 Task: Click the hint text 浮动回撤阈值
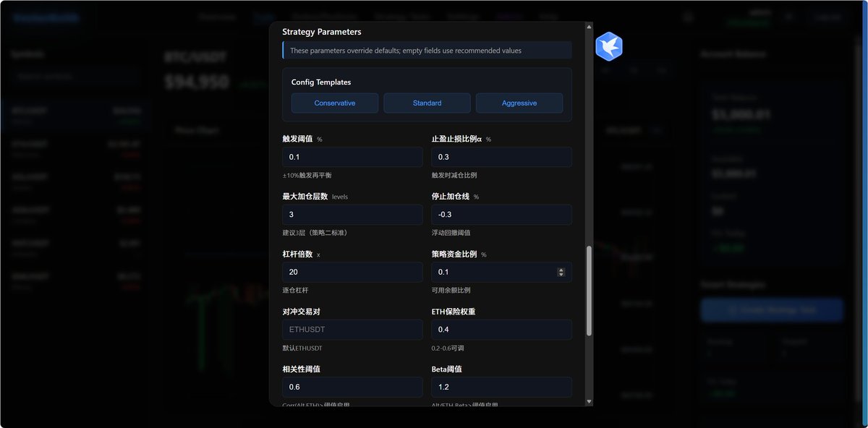[451, 233]
